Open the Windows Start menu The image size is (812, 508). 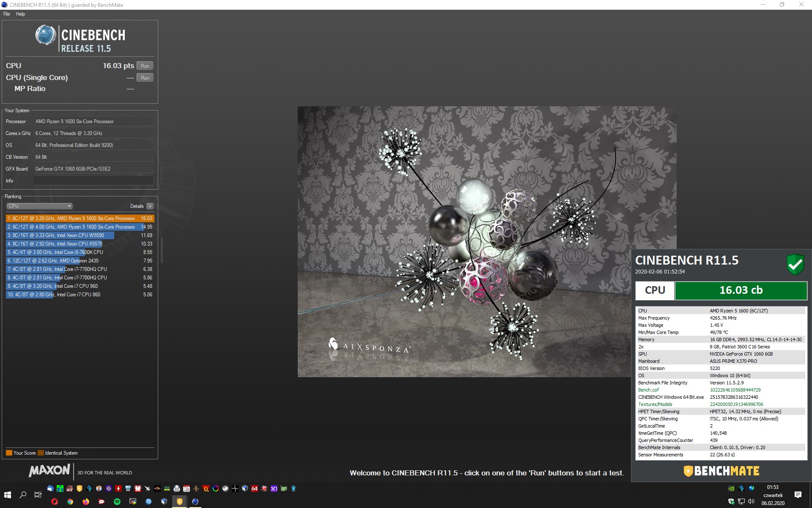tap(8, 495)
